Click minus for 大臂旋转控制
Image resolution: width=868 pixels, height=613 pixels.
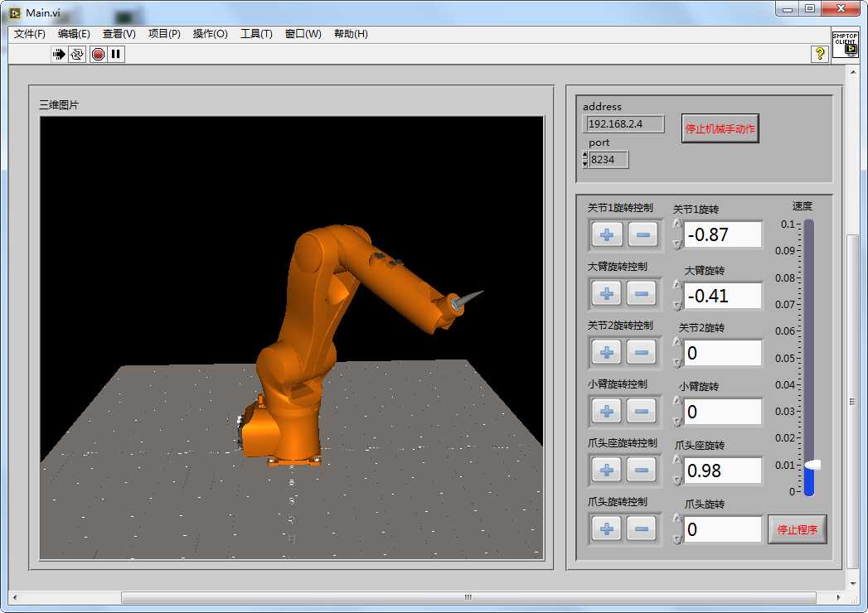point(642,293)
